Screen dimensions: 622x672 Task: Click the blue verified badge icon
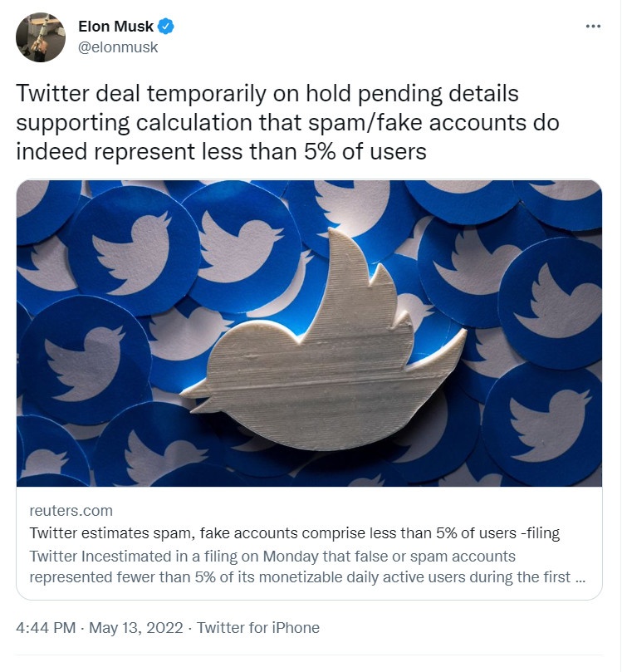(x=164, y=25)
